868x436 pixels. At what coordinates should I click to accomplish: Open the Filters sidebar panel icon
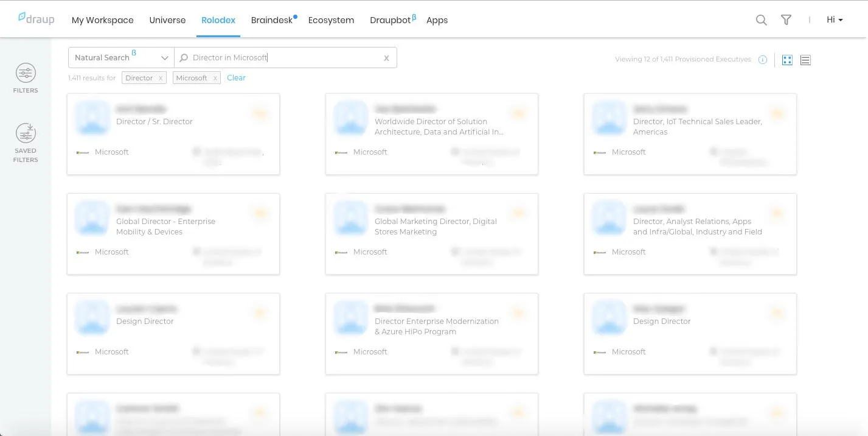pos(26,74)
